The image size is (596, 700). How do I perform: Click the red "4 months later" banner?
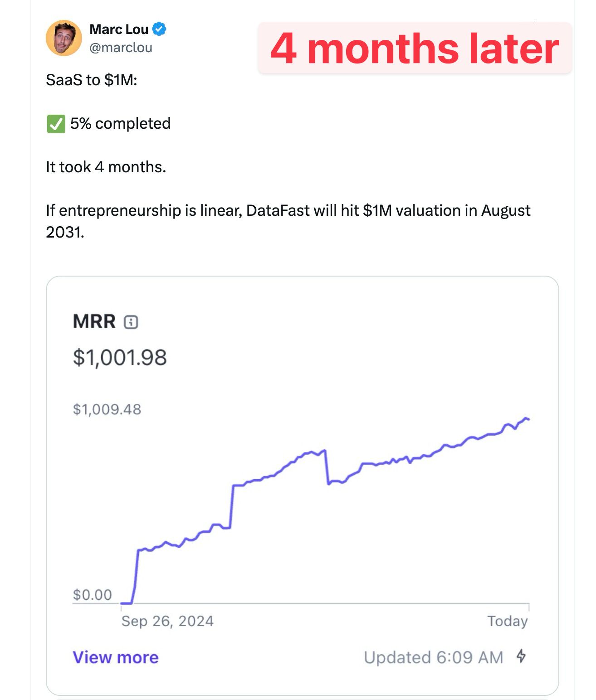point(414,48)
